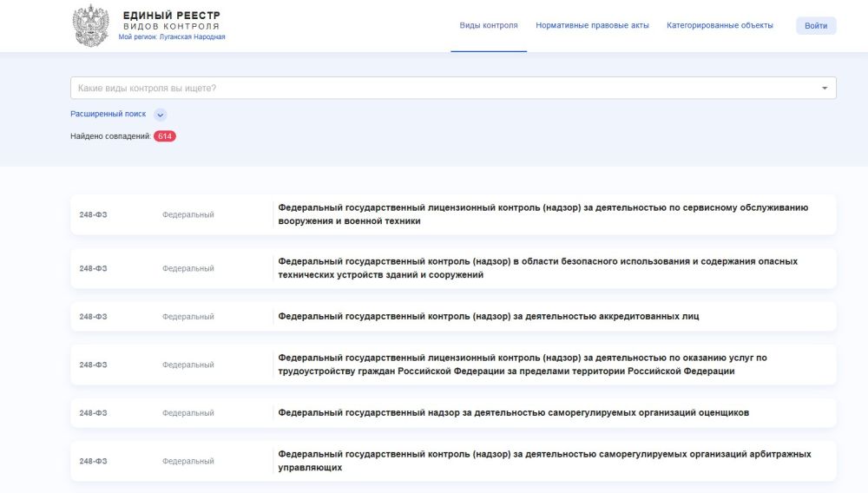The height and width of the screenshot is (493, 868).
Task: Open the Единый реестр видов контроля title
Action: [171, 20]
